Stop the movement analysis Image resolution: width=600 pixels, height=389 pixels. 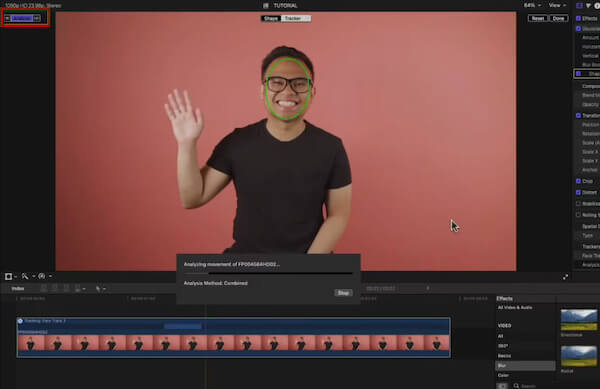point(343,293)
